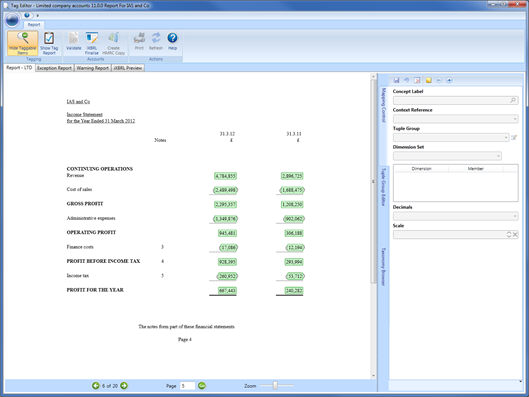Click the Hide Taggable Items ribbon button
Screen dimensions: 529x397
coord(23,43)
